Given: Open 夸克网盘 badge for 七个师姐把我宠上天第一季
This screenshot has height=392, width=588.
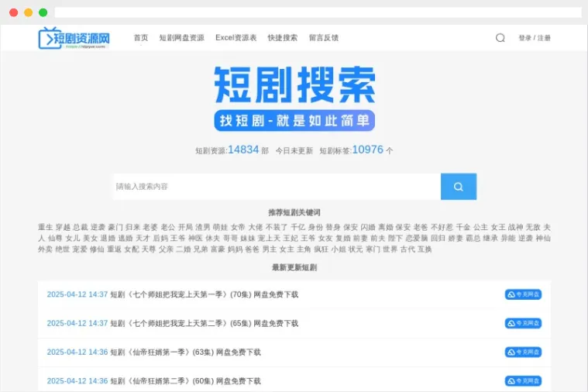Looking at the screenshot, I should [x=523, y=294].
